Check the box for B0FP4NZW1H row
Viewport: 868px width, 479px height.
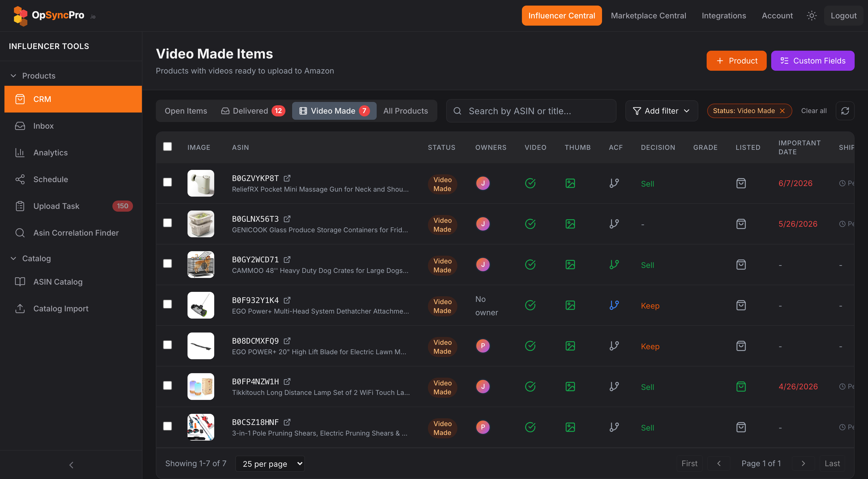pyautogui.click(x=167, y=385)
